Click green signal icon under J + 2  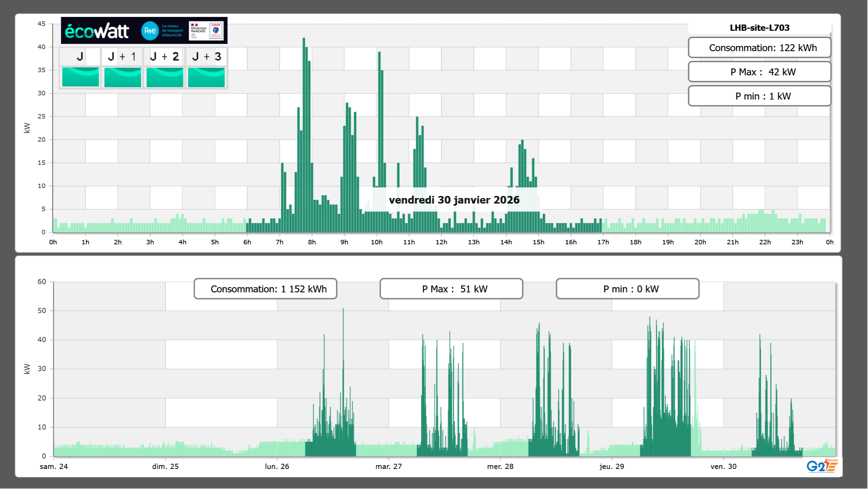pyautogui.click(x=165, y=77)
